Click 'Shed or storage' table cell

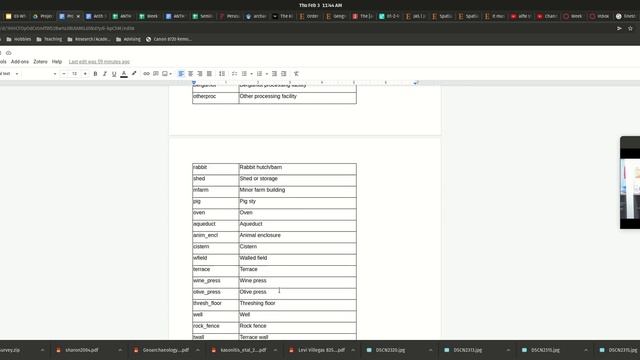click(x=298, y=180)
